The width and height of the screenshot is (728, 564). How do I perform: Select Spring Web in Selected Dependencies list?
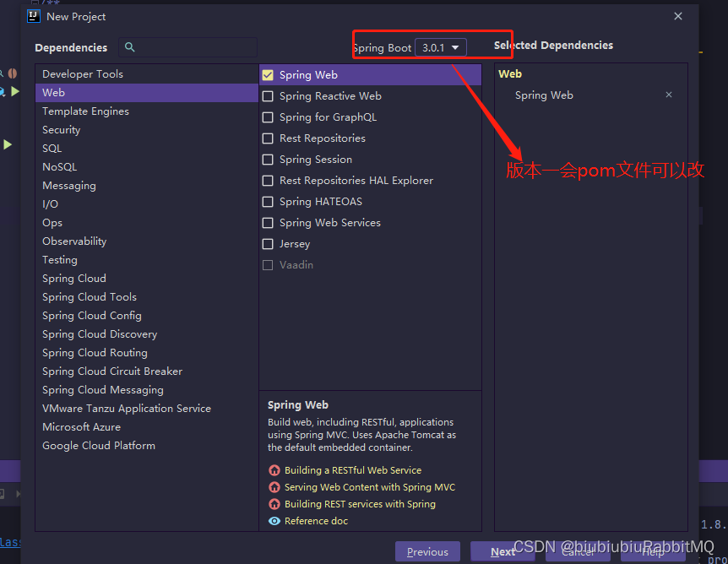click(544, 95)
